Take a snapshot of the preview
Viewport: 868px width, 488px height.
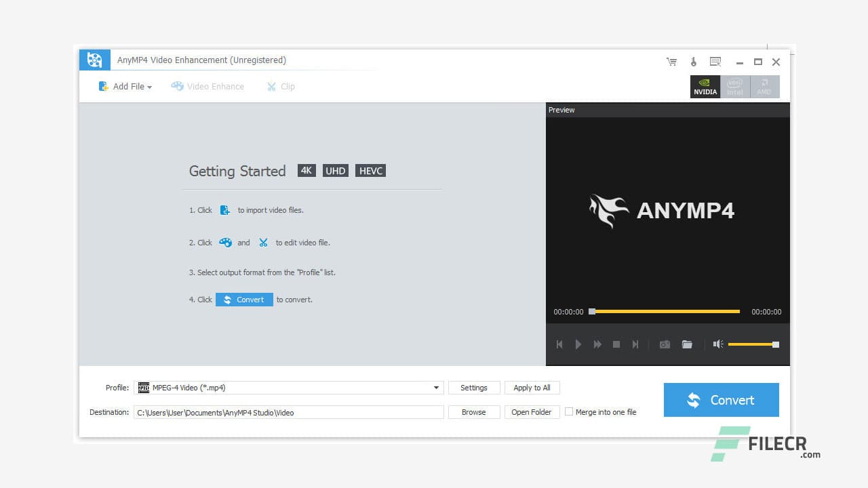click(665, 344)
